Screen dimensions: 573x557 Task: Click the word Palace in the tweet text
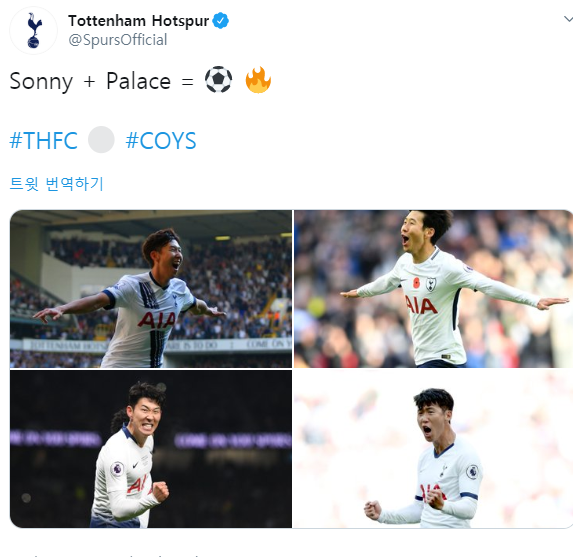point(138,81)
